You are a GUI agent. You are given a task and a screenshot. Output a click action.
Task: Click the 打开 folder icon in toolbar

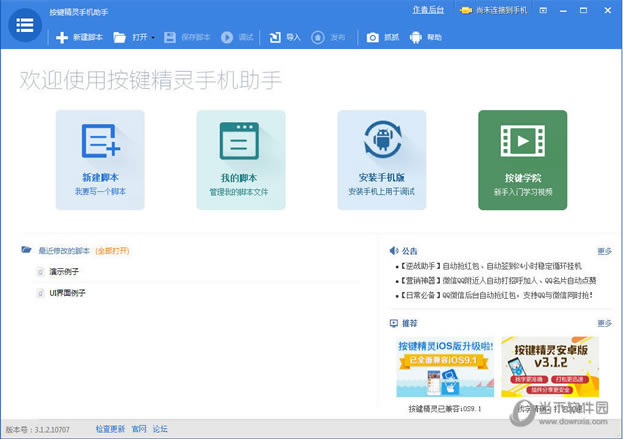(x=120, y=38)
